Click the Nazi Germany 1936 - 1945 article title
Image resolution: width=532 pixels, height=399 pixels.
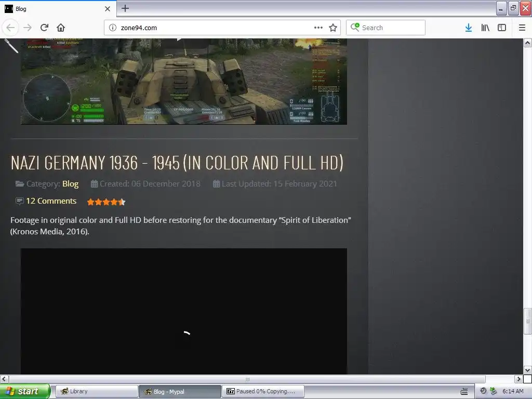coord(177,163)
